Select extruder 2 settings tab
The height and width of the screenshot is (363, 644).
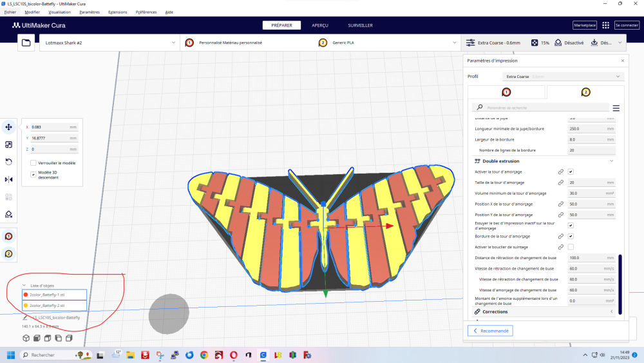pos(585,92)
